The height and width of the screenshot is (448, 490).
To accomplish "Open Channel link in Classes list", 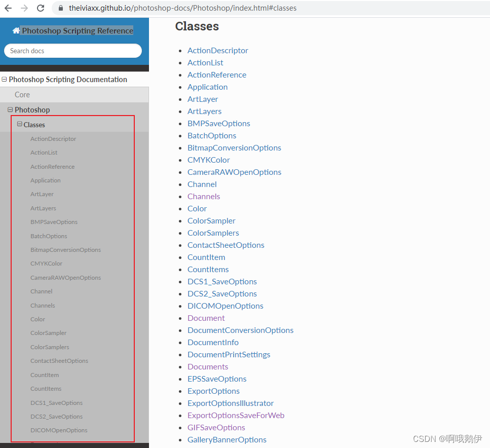I will (x=202, y=184).
